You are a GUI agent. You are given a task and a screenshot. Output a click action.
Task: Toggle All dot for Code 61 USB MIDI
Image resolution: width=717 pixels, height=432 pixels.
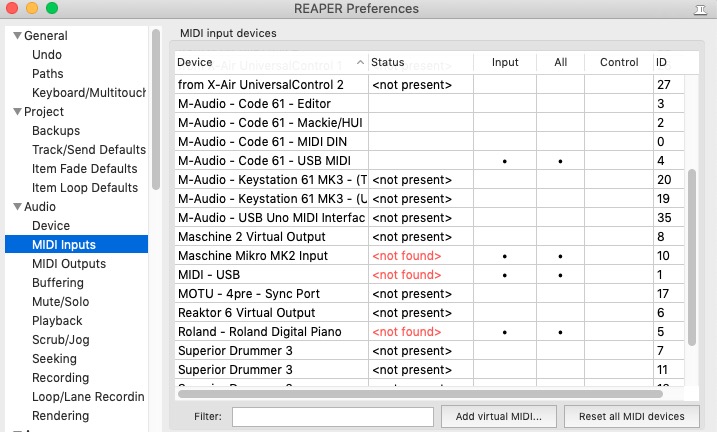point(560,161)
